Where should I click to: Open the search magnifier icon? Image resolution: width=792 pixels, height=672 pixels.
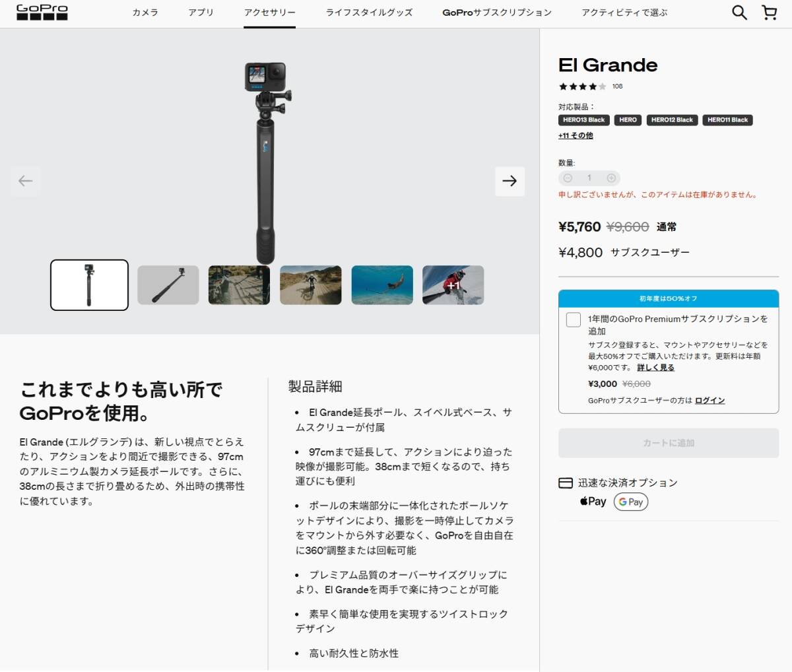[x=739, y=13]
